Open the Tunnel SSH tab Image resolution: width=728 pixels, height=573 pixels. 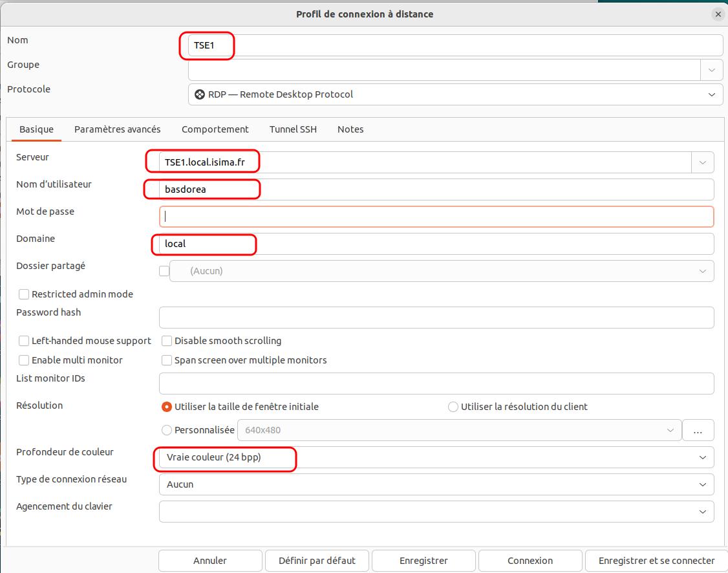(x=293, y=129)
